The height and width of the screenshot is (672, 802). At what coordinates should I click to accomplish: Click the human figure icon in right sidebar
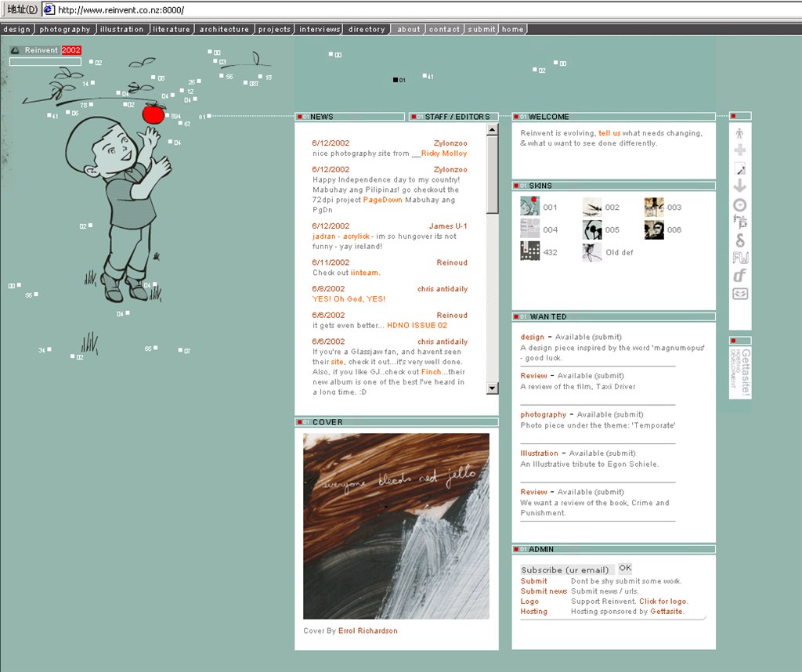click(x=740, y=132)
